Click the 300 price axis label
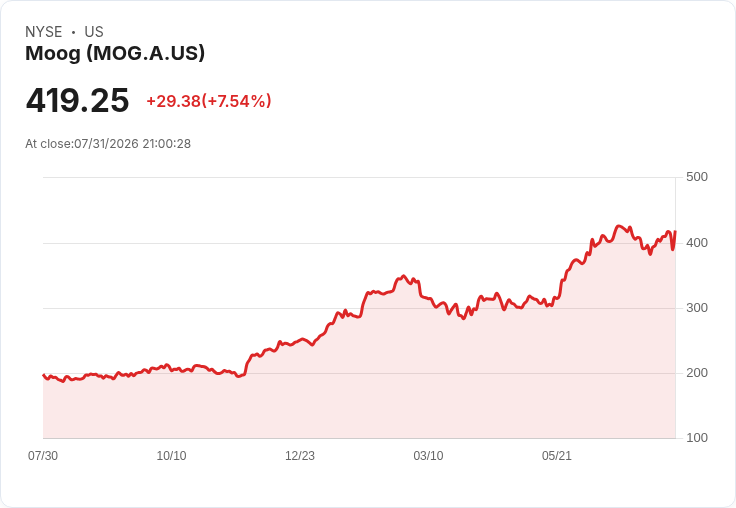The height and width of the screenshot is (508, 736). pos(697,308)
